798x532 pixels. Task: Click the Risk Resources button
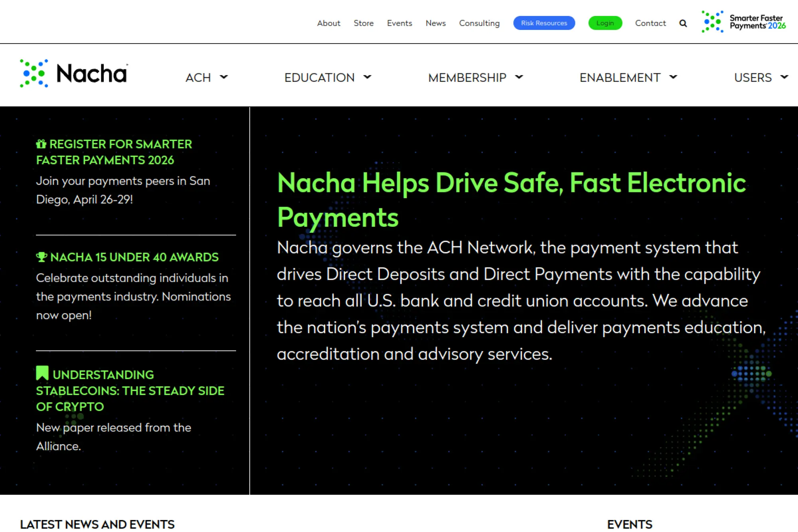click(x=544, y=23)
